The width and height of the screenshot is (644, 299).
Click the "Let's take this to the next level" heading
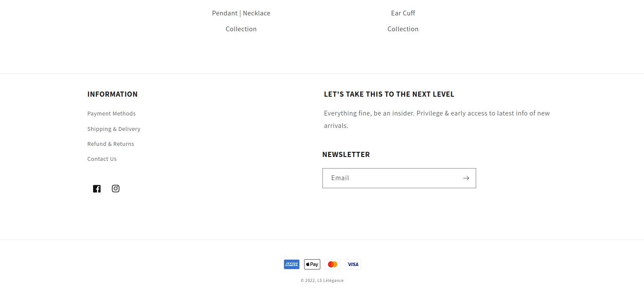click(389, 94)
